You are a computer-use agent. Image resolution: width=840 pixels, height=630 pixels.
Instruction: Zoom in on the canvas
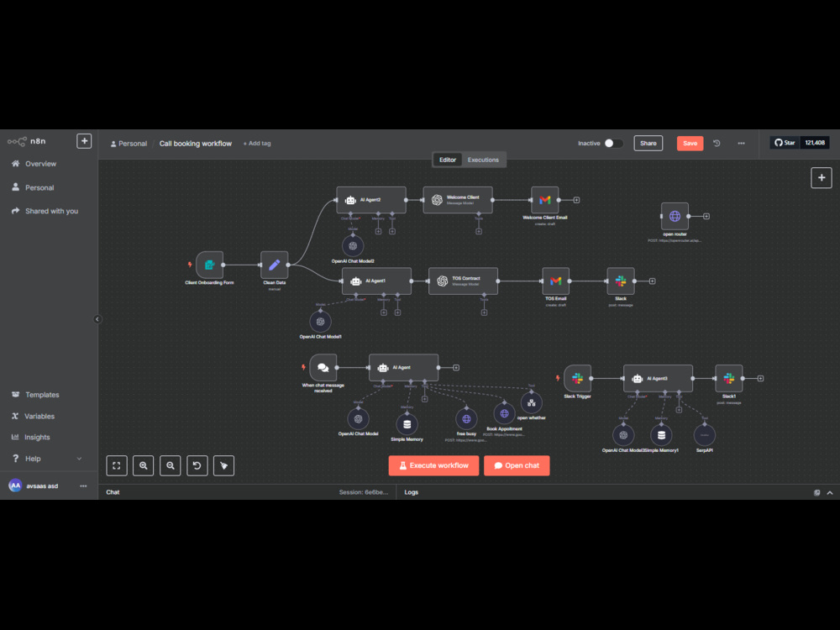[x=144, y=465]
